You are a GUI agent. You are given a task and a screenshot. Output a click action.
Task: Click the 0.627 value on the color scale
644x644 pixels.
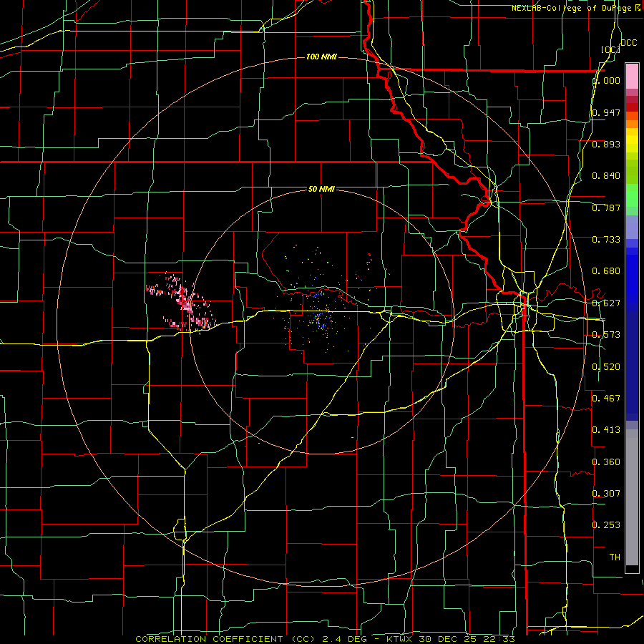click(606, 303)
